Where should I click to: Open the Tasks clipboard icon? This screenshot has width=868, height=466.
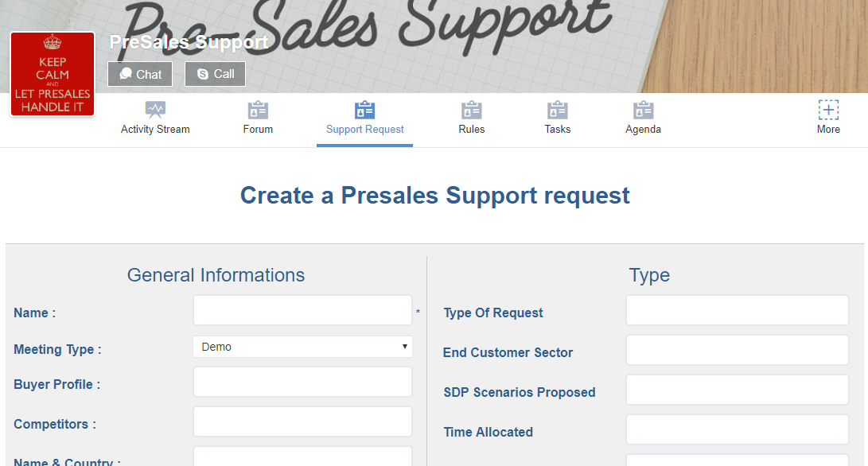558,110
